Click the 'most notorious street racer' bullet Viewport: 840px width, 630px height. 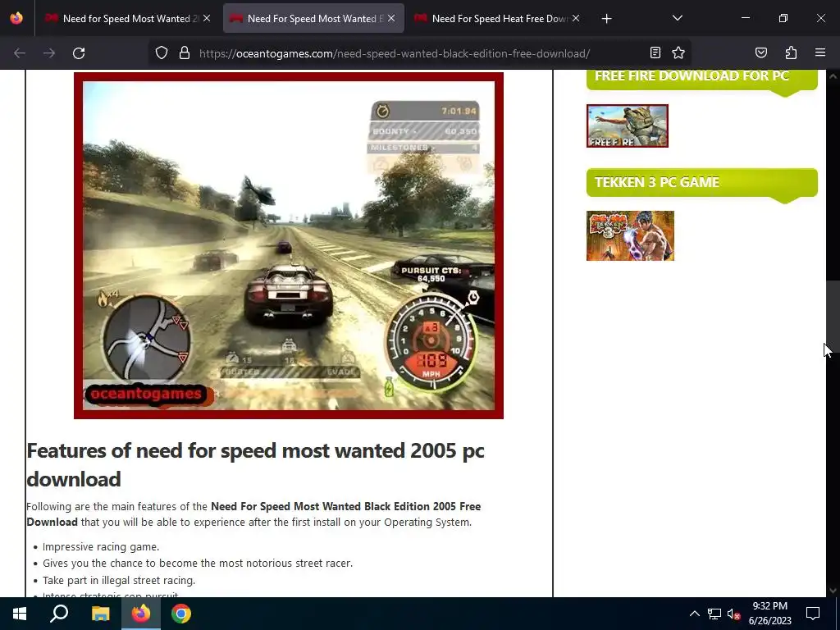tap(198, 563)
